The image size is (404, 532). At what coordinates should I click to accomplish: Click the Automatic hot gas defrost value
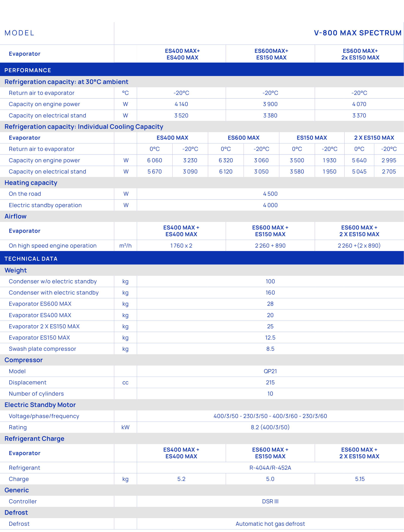270,524
